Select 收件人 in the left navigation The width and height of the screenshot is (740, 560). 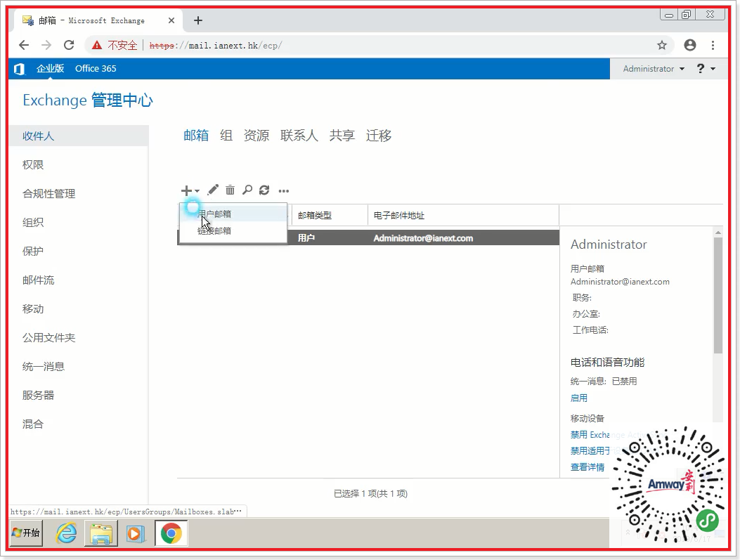(x=78, y=136)
